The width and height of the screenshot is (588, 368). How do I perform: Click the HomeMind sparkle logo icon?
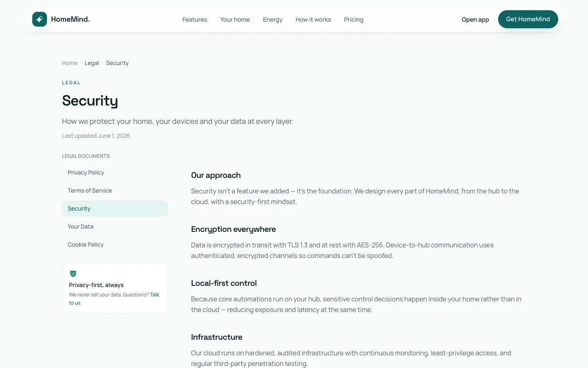pos(40,19)
